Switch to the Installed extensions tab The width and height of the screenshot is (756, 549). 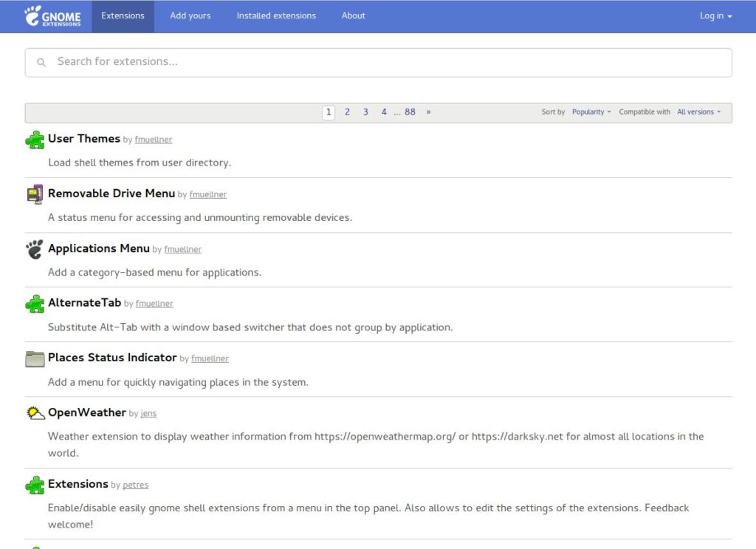[x=276, y=16]
